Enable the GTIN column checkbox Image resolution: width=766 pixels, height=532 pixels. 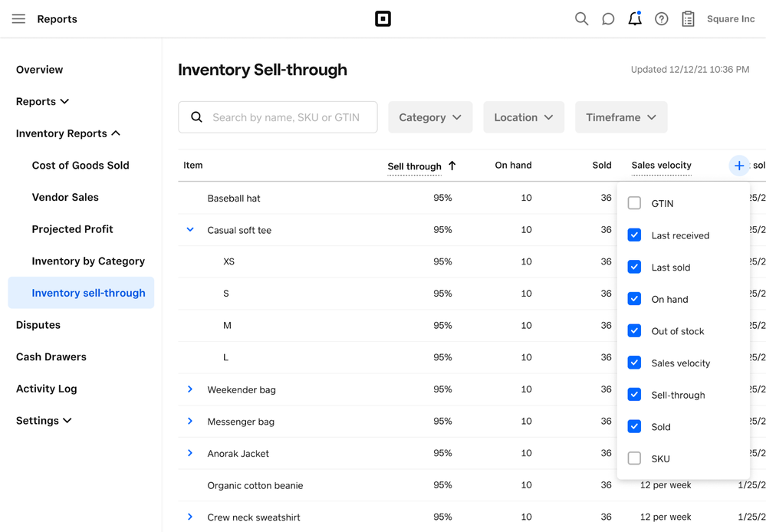(634, 203)
